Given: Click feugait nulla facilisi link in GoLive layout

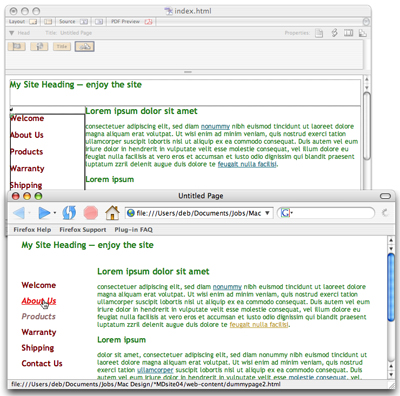Looking at the screenshot, I should [x=247, y=164].
